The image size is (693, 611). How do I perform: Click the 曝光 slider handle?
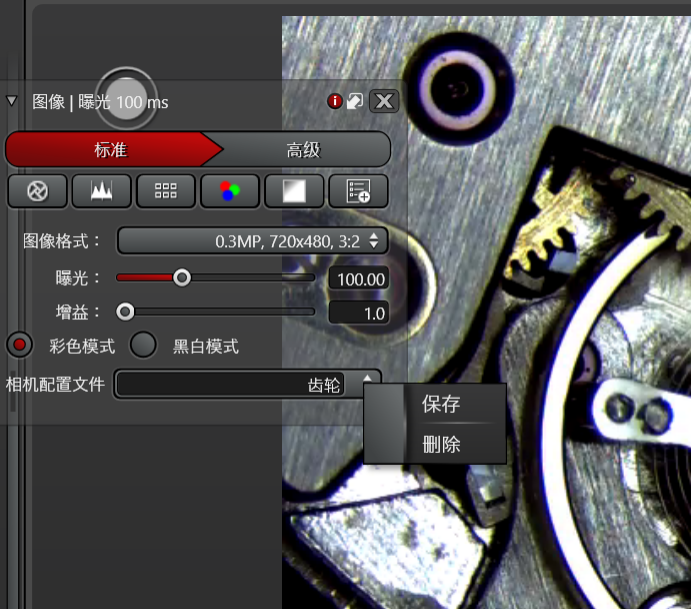181,277
